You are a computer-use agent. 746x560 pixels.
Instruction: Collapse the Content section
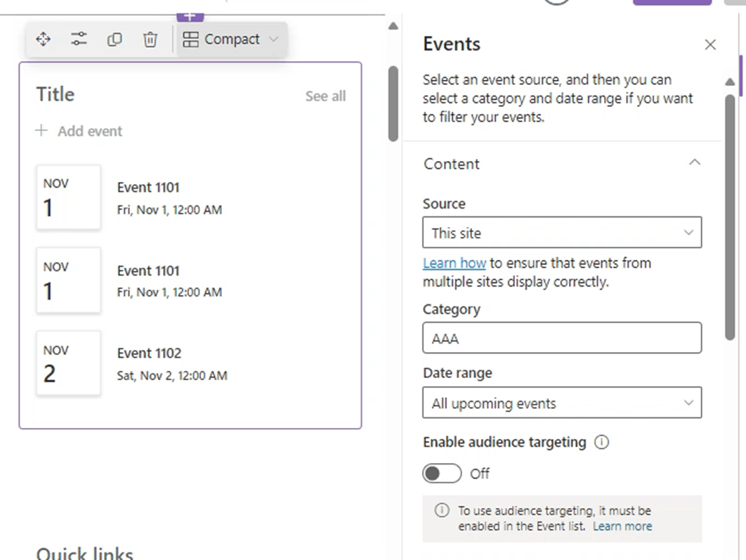pyautogui.click(x=695, y=163)
